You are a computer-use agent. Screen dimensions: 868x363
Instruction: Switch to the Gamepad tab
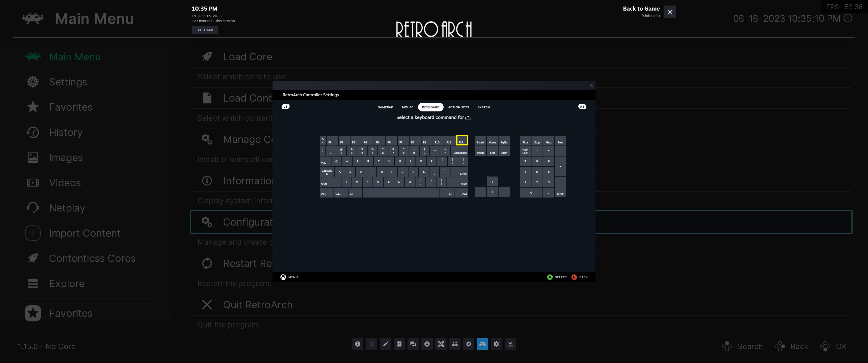385,107
